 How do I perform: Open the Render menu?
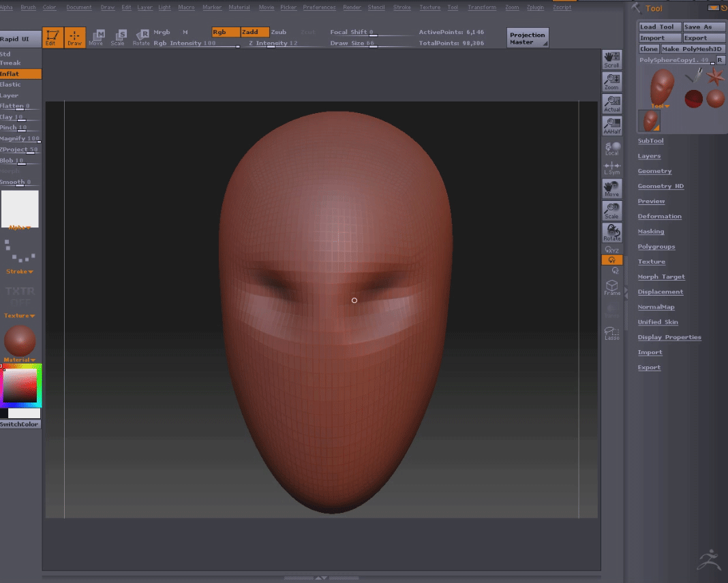352,7
